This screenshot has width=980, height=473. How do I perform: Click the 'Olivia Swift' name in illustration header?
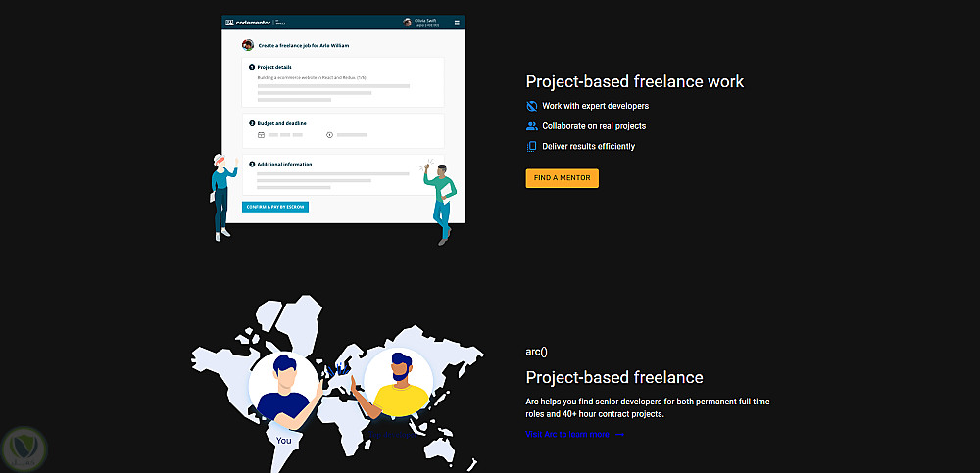(425, 20)
